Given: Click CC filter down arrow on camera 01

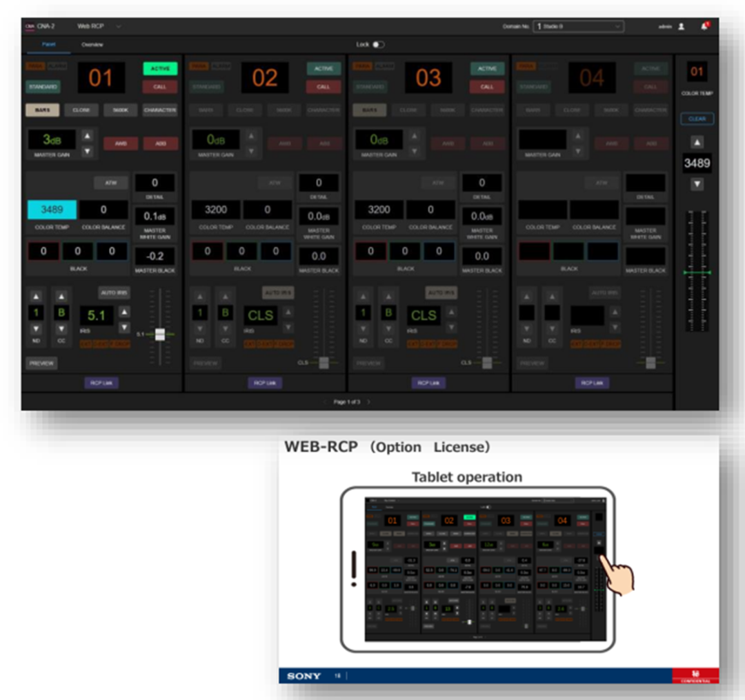Looking at the screenshot, I should pyautogui.click(x=61, y=329).
